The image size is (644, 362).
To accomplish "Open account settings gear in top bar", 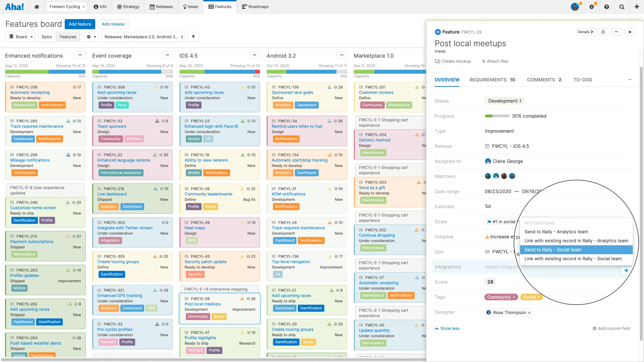I will tap(592, 7).
